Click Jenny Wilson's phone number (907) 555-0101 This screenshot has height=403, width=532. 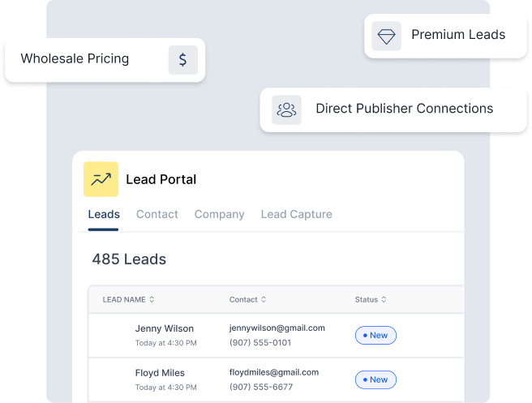click(260, 343)
